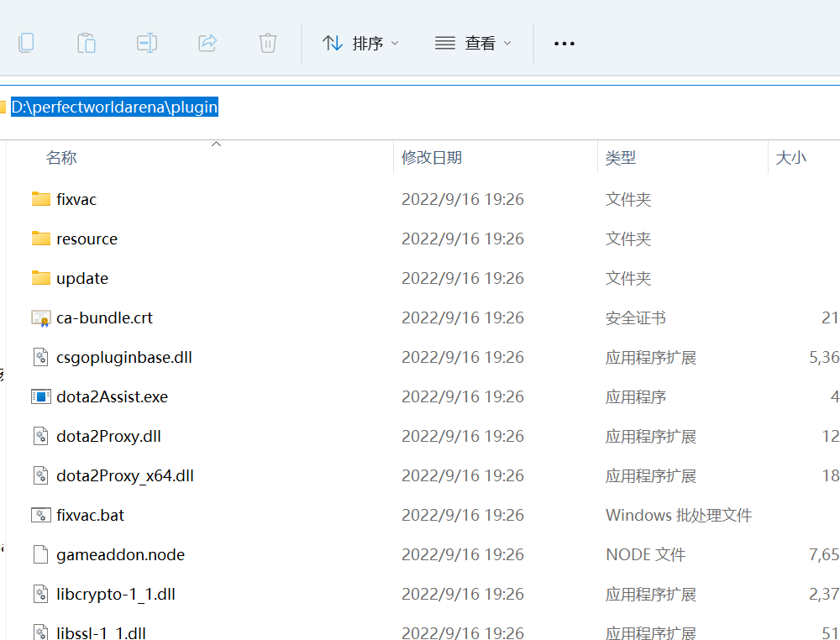Select the dota2Proxy_x64.dll file name
Screen dimensions: 840x640
(x=125, y=476)
